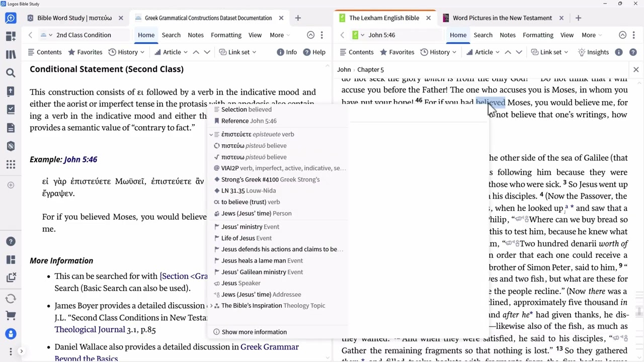The width and height of the screenshot is (644, 362).
Task: Open the Documents page icon in sidebar
Action: [x=11, y=128]
